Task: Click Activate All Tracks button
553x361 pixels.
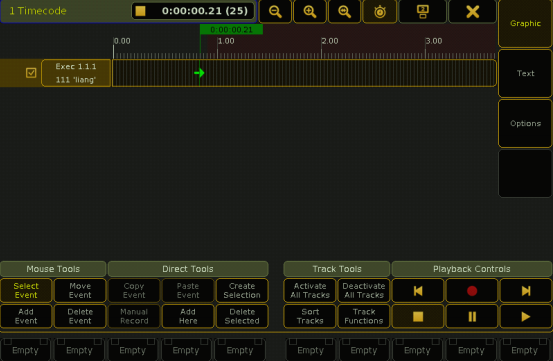Action: pyautogui.click(x=310, y=290)
